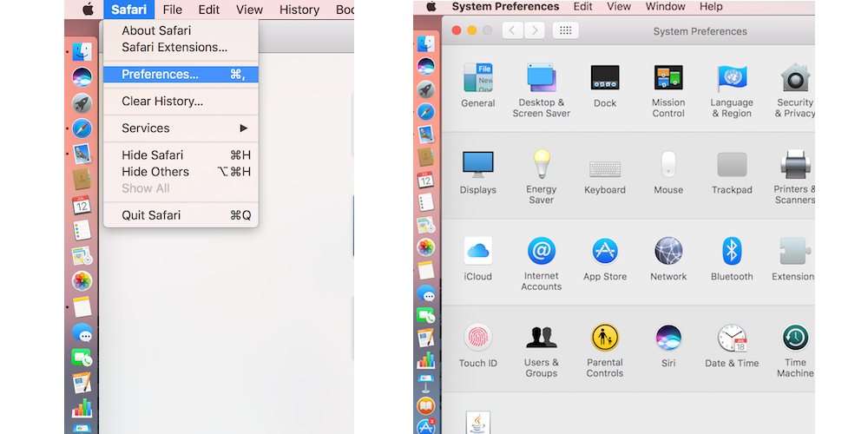Open Maps in the System Preferences dock
The height and width of the screenshot is (434, 868).
[x=425, y=225]
